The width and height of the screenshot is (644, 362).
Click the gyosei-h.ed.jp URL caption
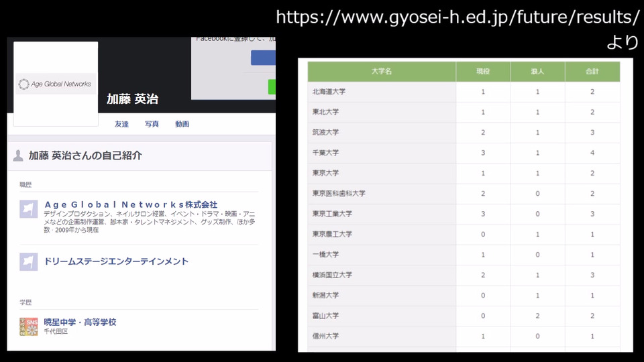tap(458, 17)
